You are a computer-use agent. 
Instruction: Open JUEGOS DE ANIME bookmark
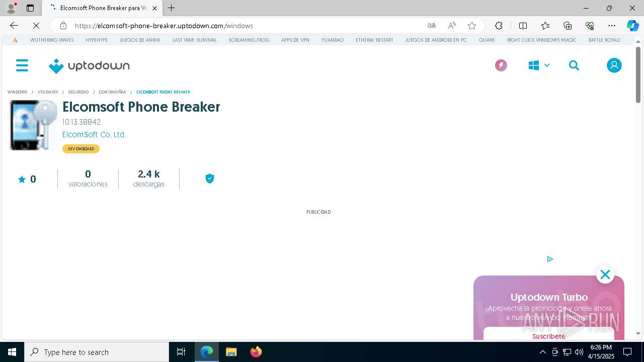click(140, 40)
